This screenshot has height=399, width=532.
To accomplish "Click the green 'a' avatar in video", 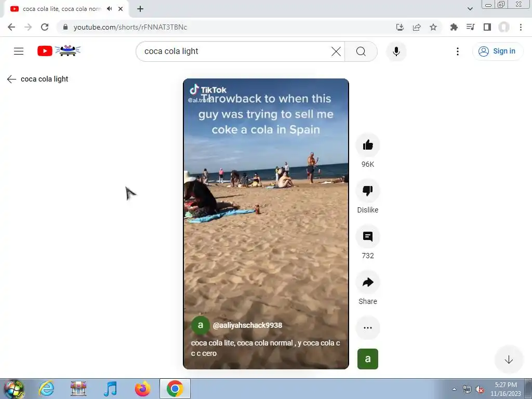I will coord(200,325).
